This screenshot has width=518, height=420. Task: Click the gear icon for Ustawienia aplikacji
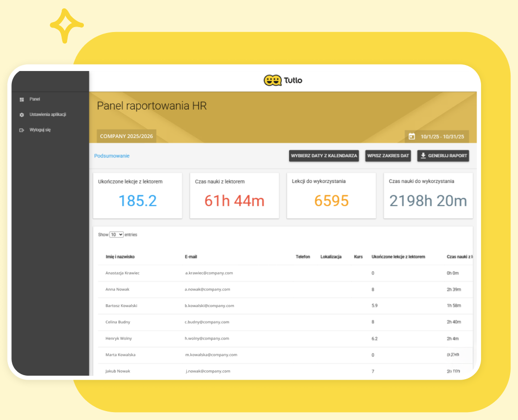coord(22,115)
